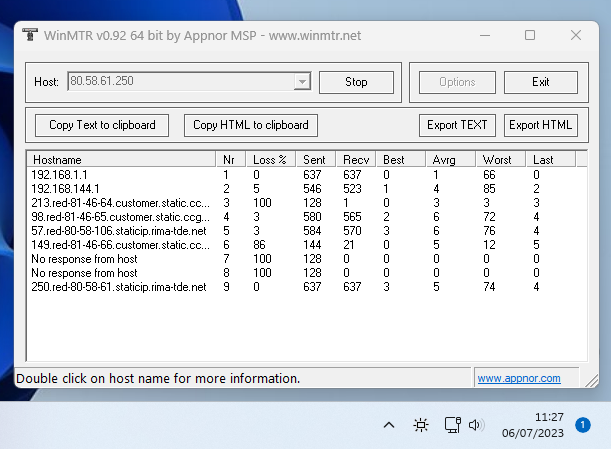Image resolution: width=611 pixels, height=449 pixels.
Task: Show hidden system tray icons chevron
Action: point(389,425)
